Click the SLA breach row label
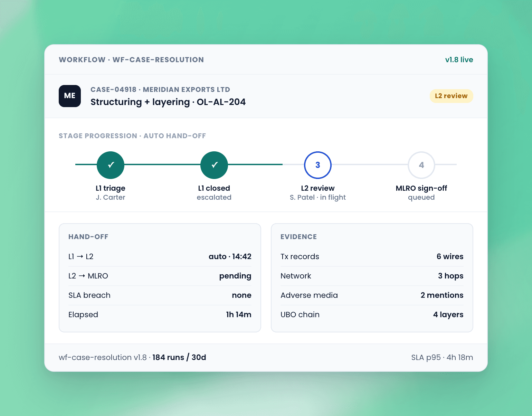Viewport: 532px width, 416px height. point(89,295)
